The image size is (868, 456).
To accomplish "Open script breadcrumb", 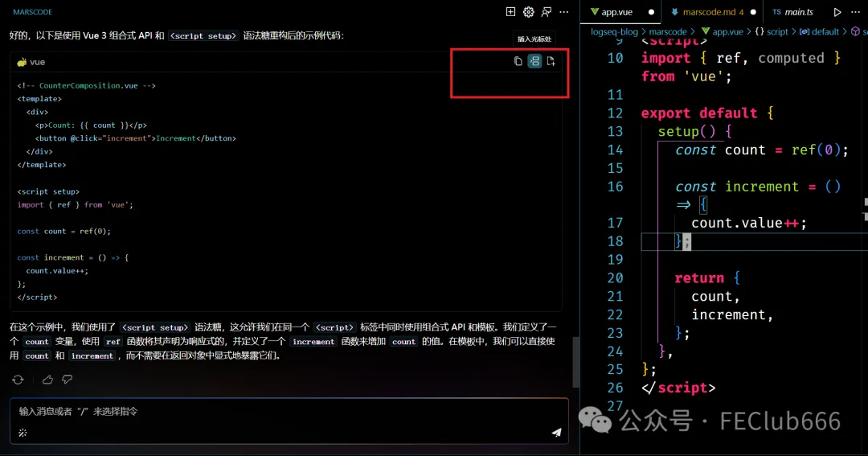I will (x=772, y=31).
